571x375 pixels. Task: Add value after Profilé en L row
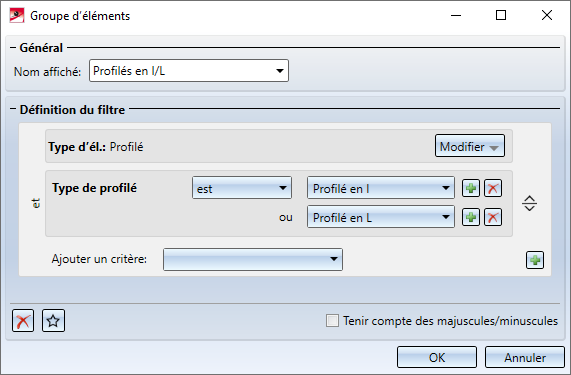click(x=471, y=217)
